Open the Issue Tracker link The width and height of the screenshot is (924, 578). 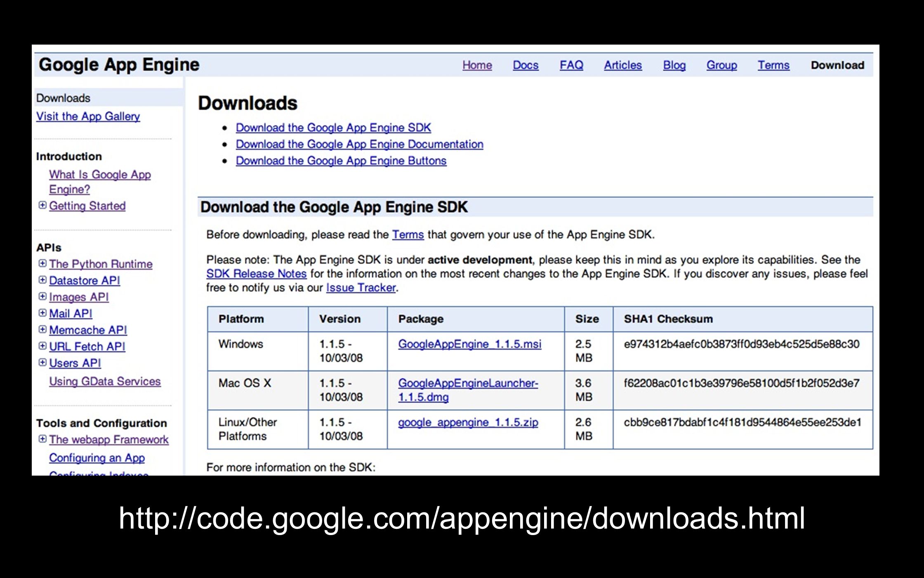[361, 287]
